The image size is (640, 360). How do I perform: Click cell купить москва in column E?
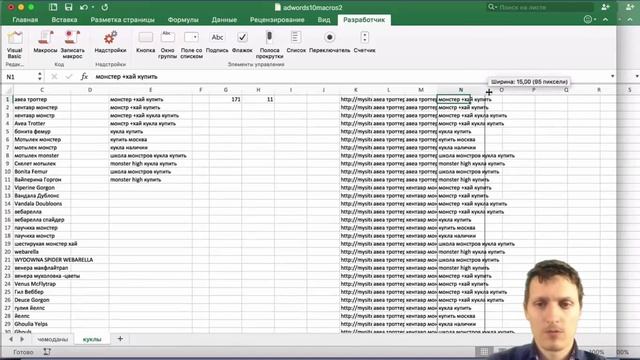coord(150,140)
